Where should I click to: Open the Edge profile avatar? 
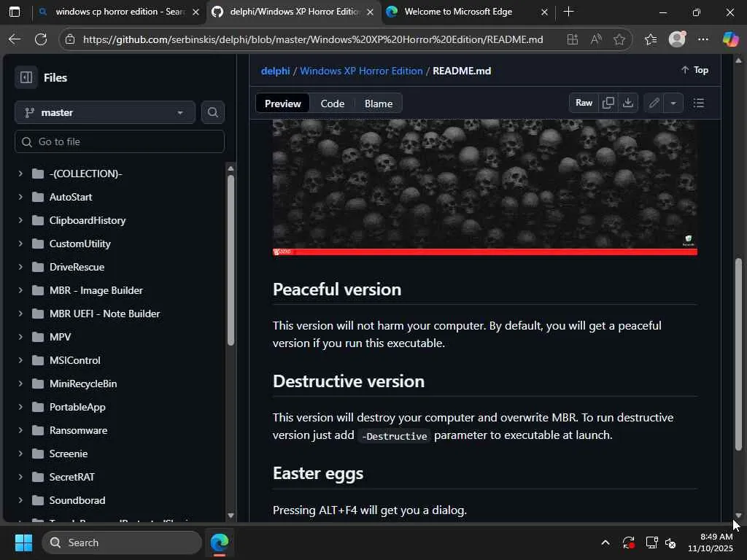[x=677, y=39]
